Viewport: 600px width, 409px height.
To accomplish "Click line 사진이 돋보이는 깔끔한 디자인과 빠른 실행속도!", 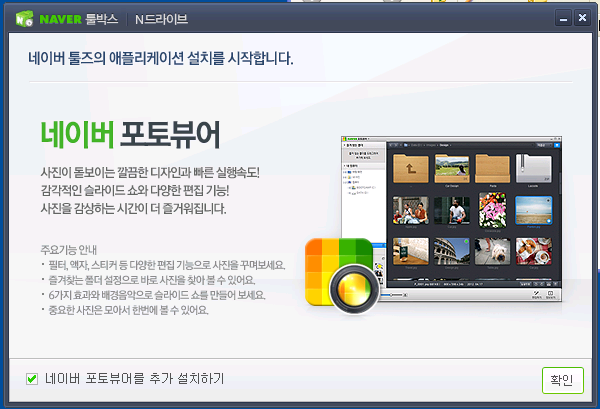I will [x=150, y=173].
